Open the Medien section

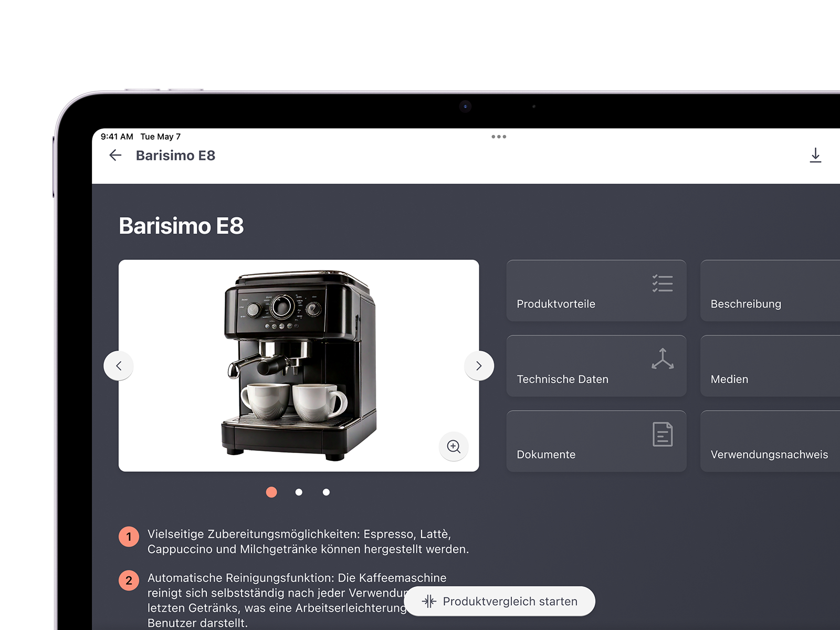point(770,366)
